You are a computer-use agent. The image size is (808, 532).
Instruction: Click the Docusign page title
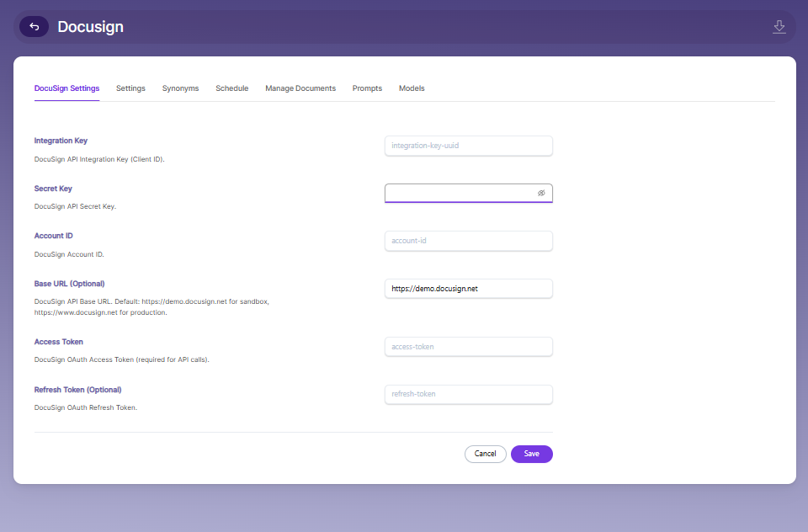click(x=90, y=27)
